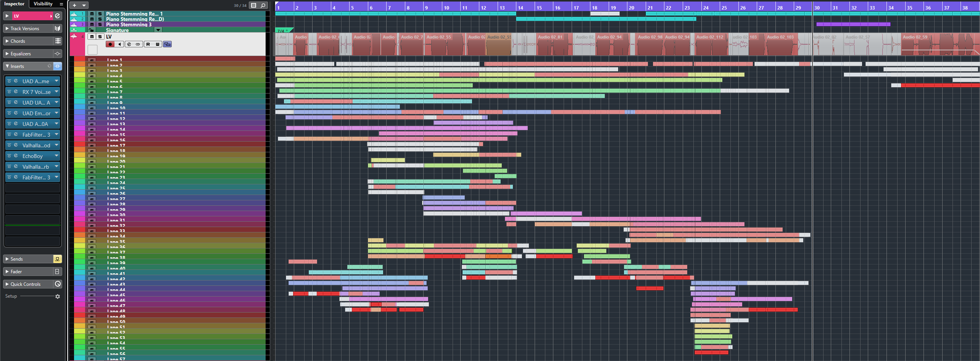Screen dimensions: 980x361
Task: Click the Show Lanes button on the LV track
Action: [x=167, y=44]
